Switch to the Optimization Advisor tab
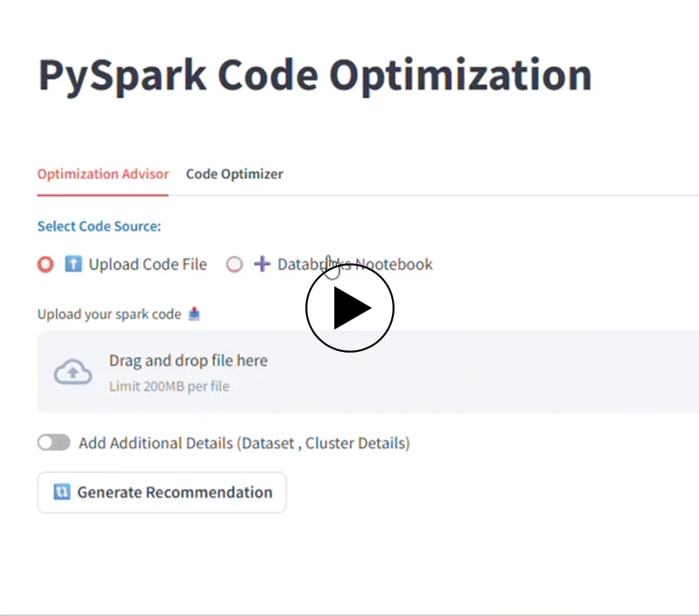This screenshot has width=699, height=616. 103,174
